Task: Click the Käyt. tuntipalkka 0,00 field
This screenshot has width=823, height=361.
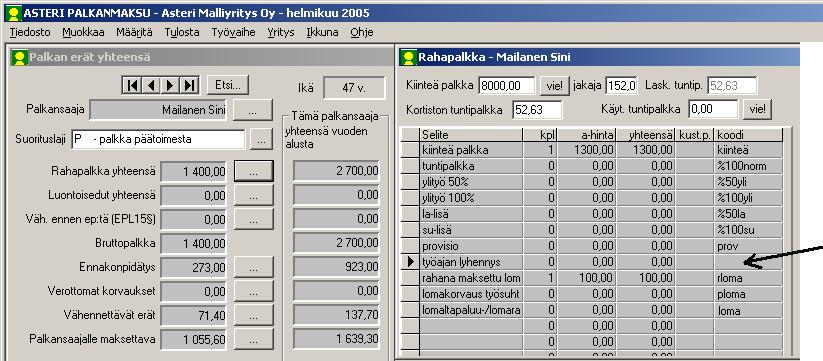Action: click(713, 110)
